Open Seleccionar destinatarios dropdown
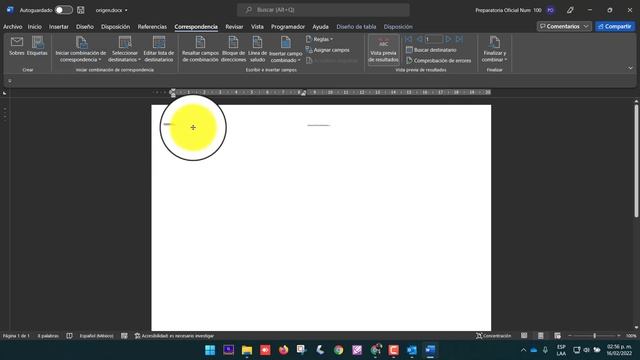Screen dimensions: 640x360 pyautogui.click(x=124, y=49)
